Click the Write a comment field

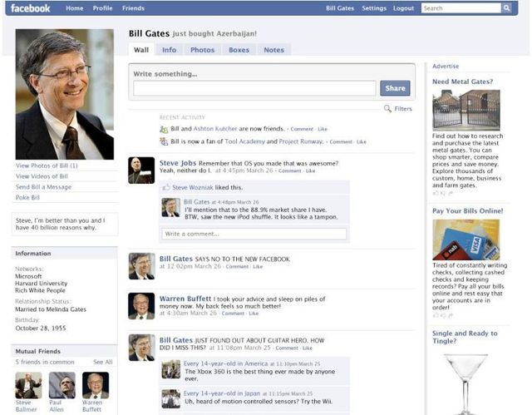point(254,235)
